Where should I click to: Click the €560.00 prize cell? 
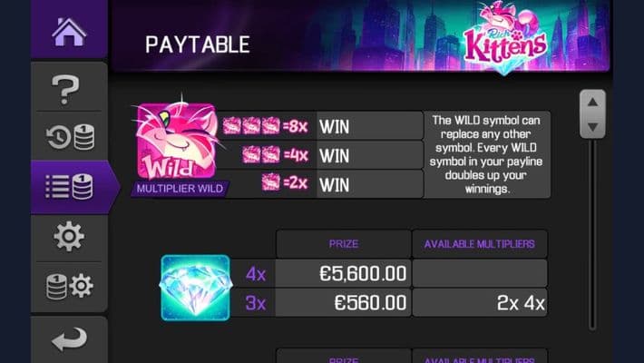(x=344, y=303)
